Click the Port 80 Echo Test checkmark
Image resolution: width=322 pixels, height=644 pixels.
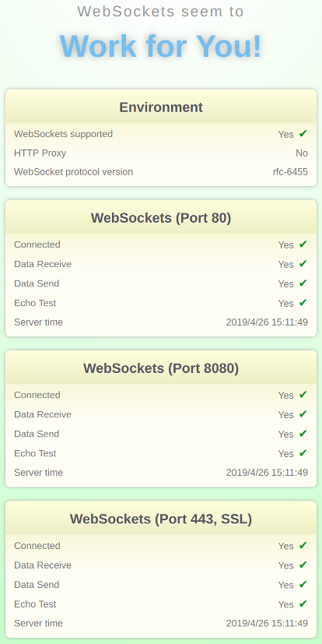pos(303,302)
